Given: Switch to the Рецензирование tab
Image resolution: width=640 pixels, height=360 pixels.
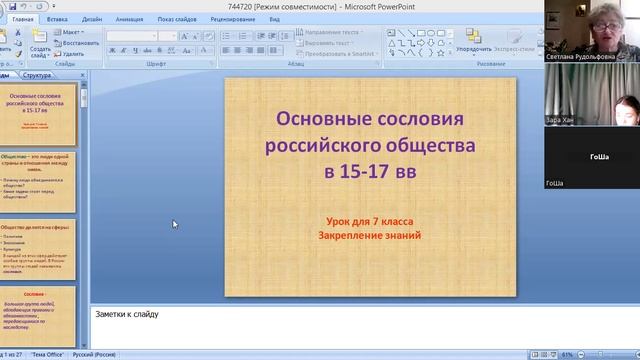Looking at the screenshot, I should (x=233, y=19).
